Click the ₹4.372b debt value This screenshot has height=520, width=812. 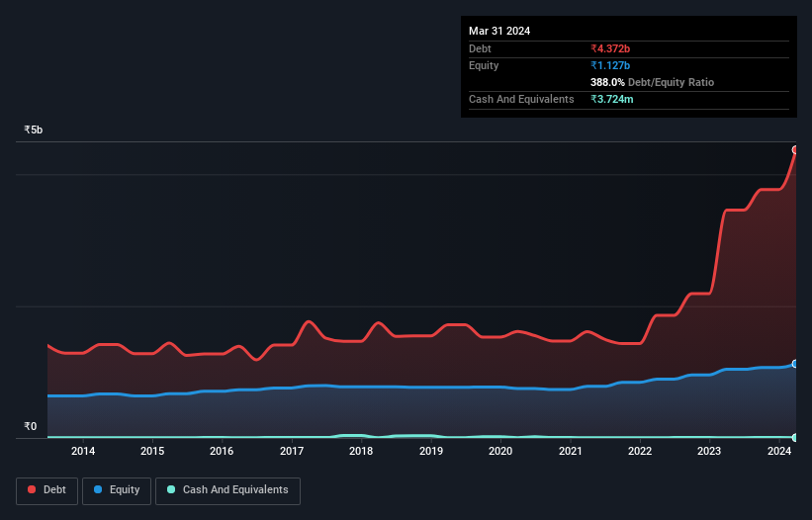coord(610,48)
